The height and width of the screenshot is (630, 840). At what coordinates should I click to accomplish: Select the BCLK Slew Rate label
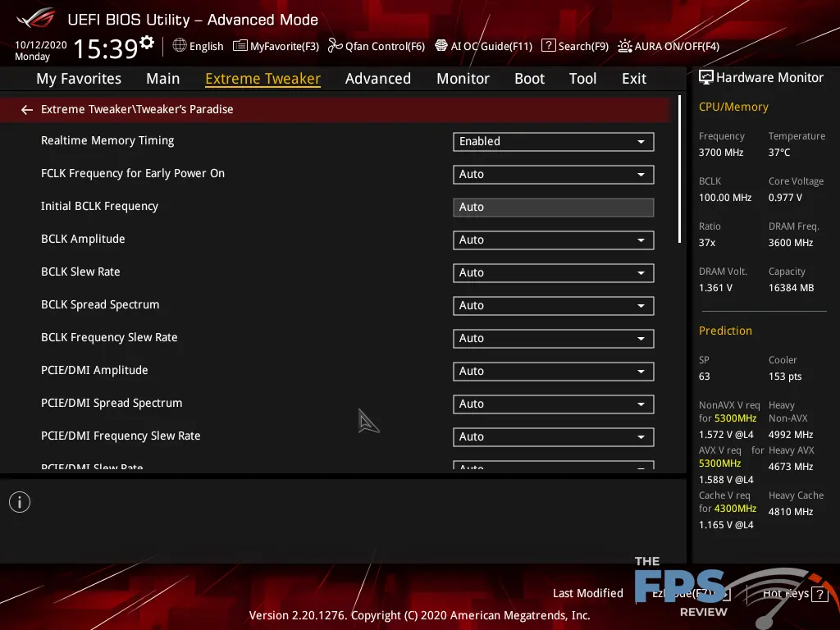click(80, 272)
